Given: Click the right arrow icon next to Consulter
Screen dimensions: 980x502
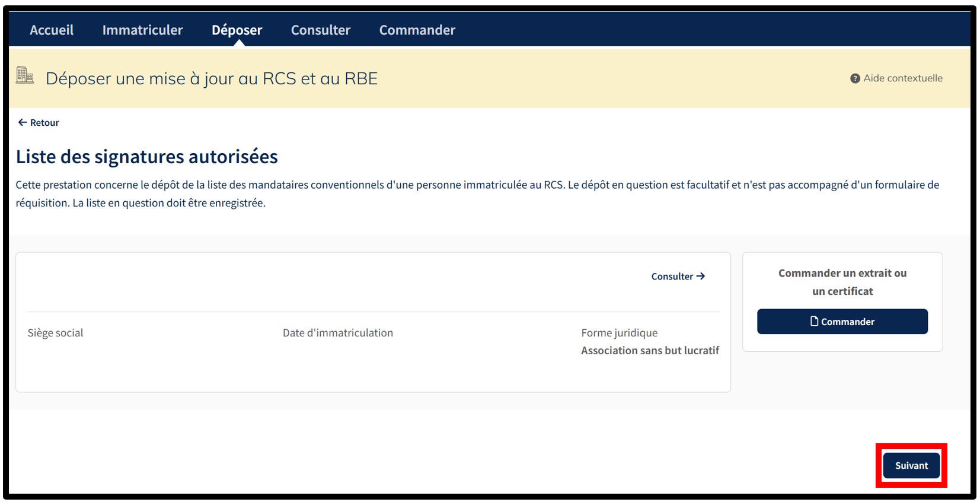Looking at the screenshot, I should click(x=701, y=276).
